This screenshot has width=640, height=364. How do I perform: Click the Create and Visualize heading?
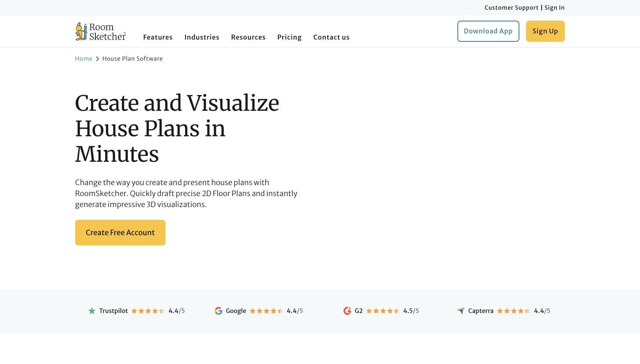point(177,129)
